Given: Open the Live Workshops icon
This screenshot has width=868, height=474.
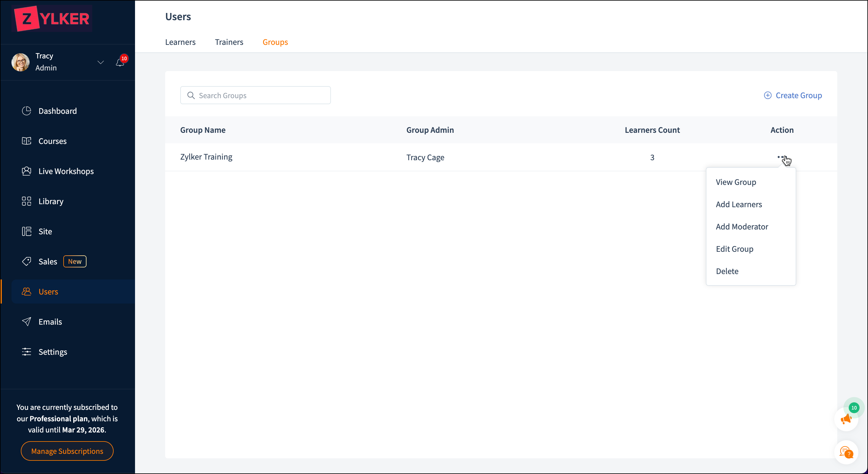Looking at the screenshot, I should 26,171.
